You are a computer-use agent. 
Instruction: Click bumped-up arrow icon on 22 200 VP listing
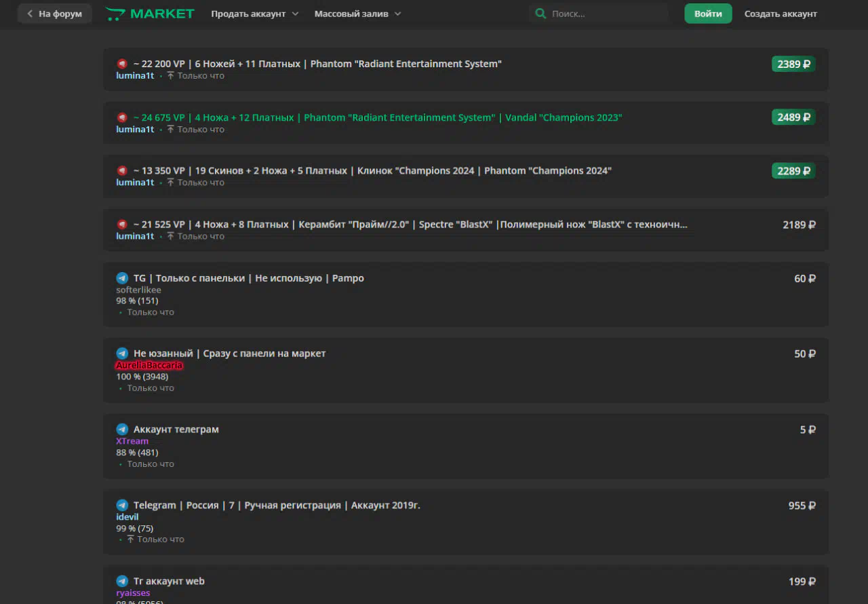(x=170, y=76)
